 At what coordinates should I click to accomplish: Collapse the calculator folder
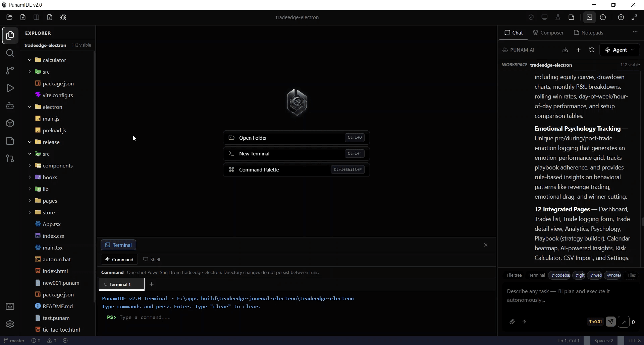[x=30, y=60]
